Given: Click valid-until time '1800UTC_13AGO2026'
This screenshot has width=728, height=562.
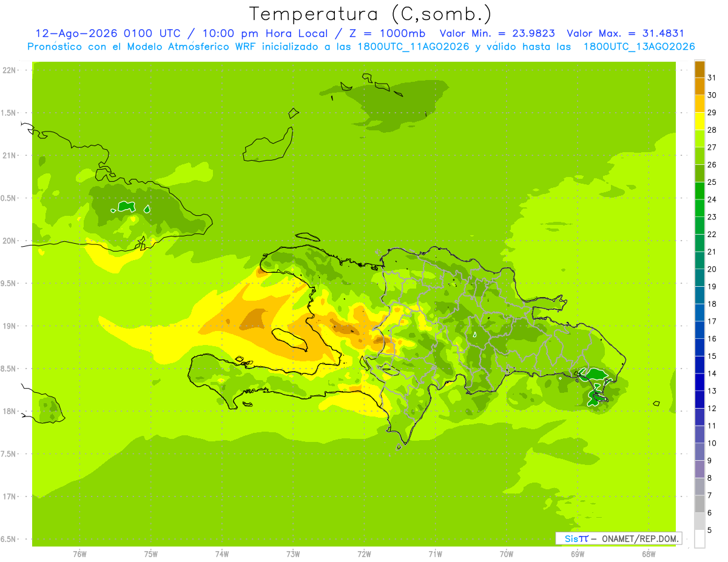Looking at the screenshot, I should pos(639,47).
